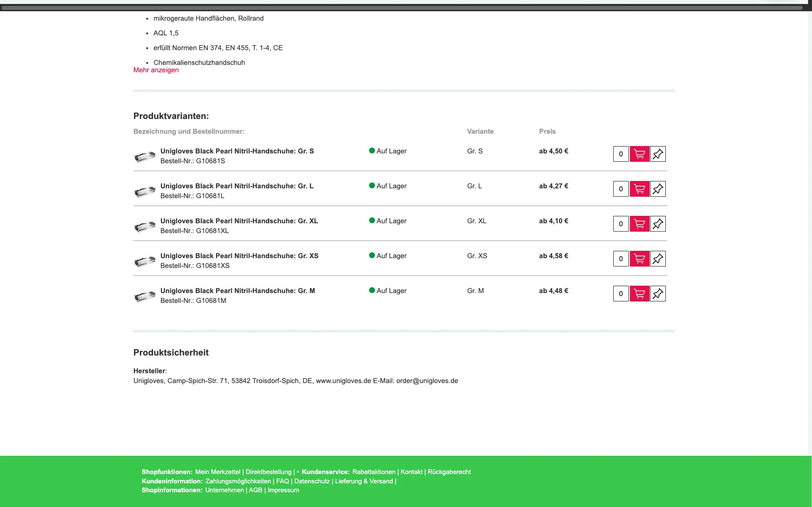Click quantity field for Gr. S
Image resolution: width=812 pixels, height=507 pixels.
(x=621, y=154)
